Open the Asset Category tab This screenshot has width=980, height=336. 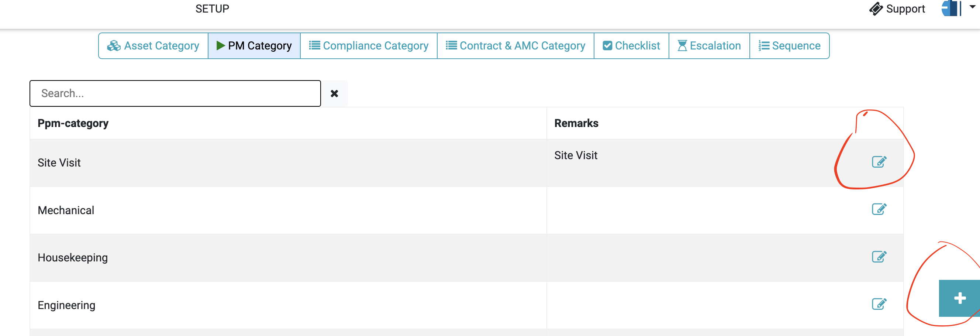coord(153,46)
